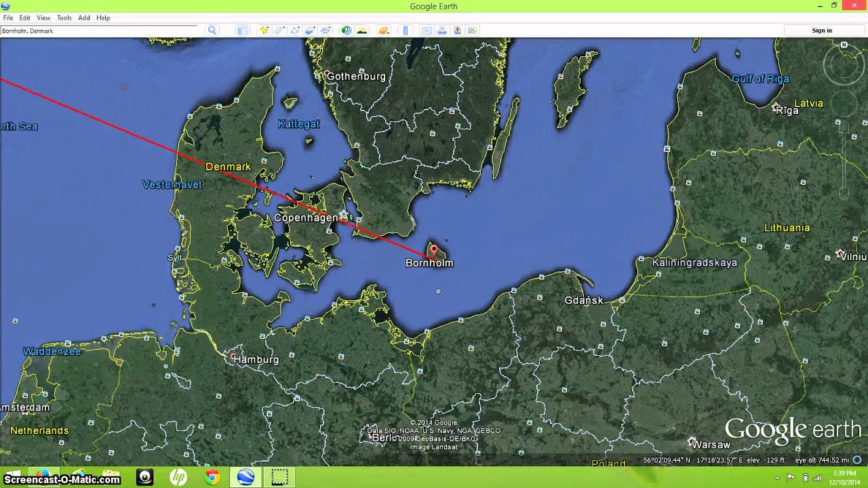Click the Hamburg city label
The width and height of the screenshot is (868, 488).
(256, 360)
